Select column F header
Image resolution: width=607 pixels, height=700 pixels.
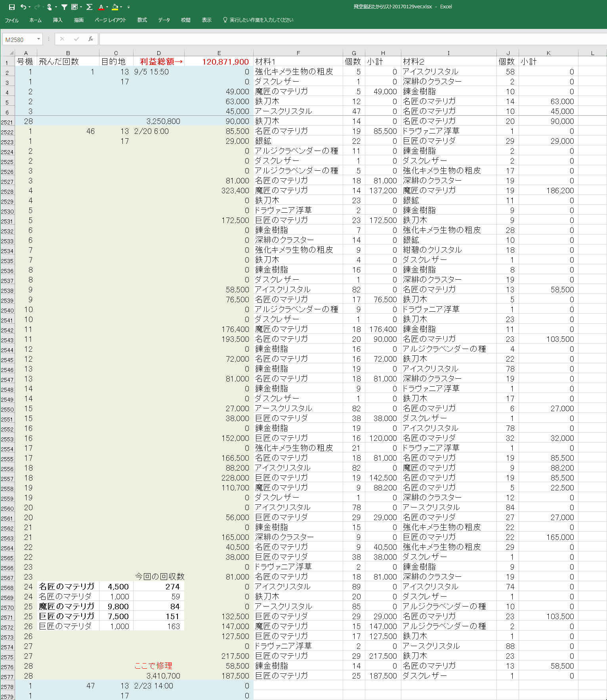tap(298, 53)
